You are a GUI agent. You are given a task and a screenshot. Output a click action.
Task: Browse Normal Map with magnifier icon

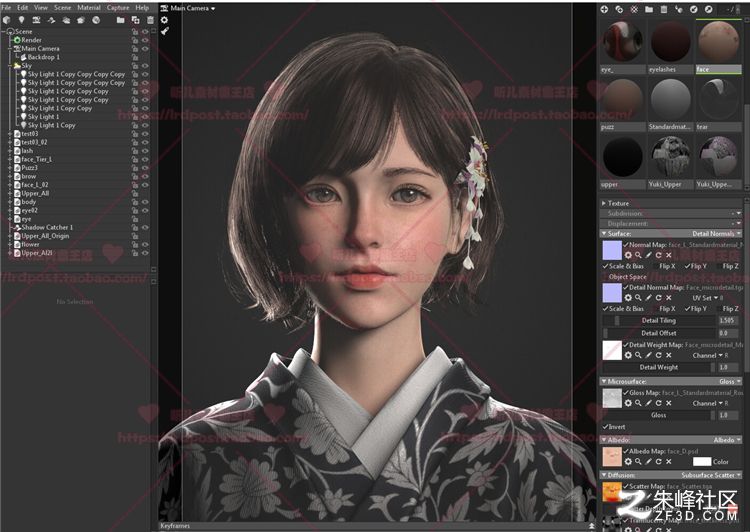tap(638, 255)
